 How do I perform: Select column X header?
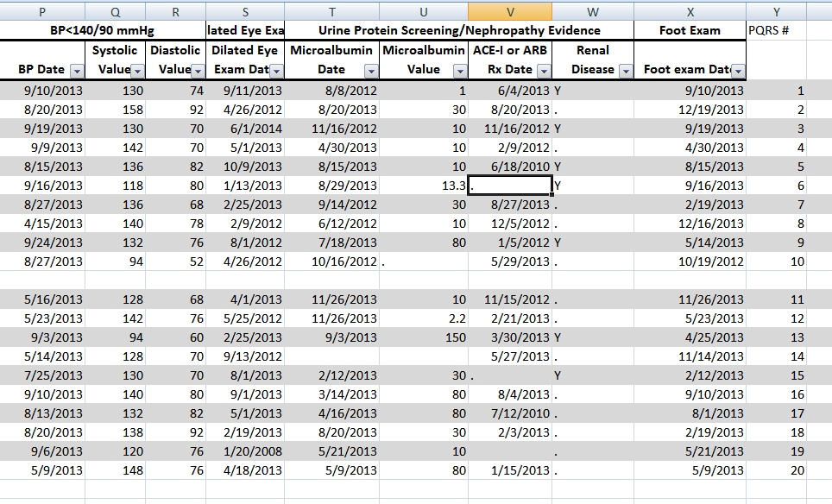pyautogui.click(x=690, y=12)
